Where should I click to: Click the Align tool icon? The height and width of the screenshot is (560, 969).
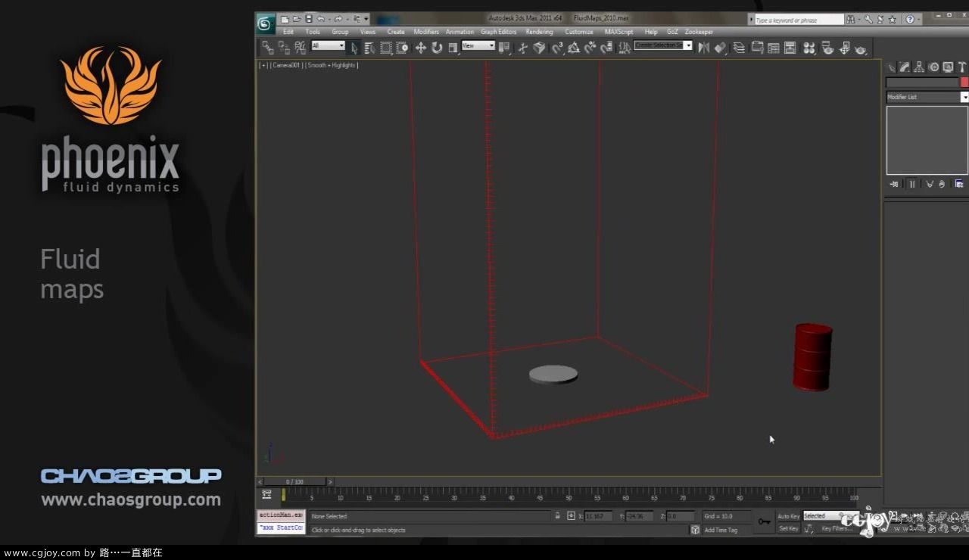pyautogui.click(x=720, y=48)
